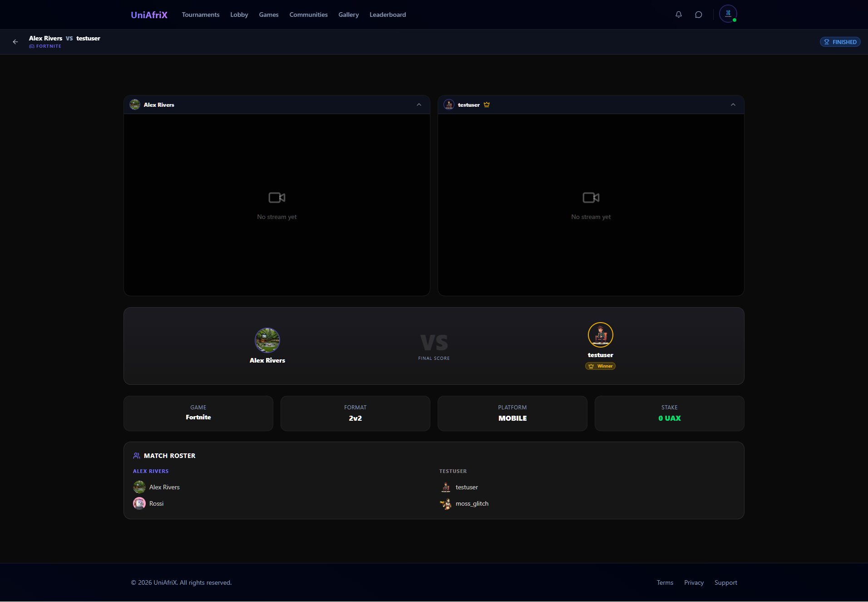Open the Tournaments menu
The image size is (868, 602).
201,15
